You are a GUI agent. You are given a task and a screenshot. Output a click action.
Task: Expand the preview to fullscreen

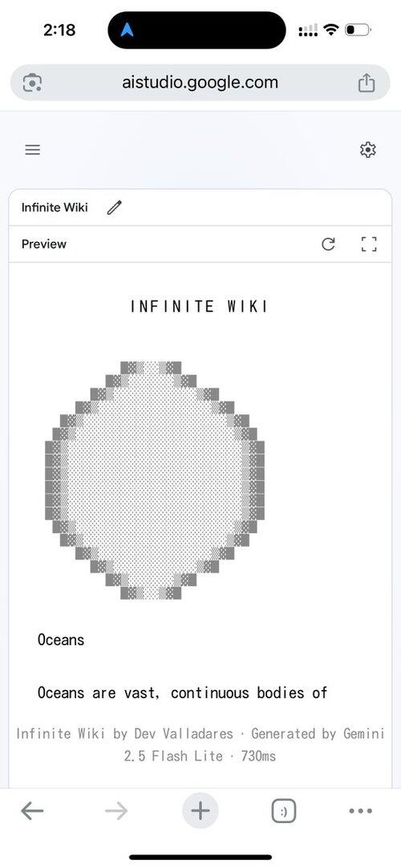[x=369, y=244]
